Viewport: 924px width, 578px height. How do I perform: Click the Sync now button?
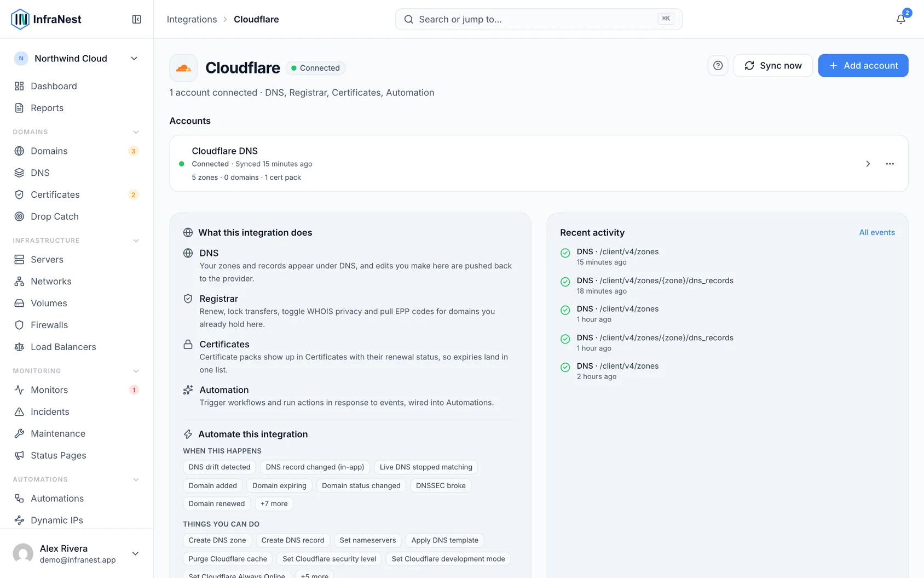pyautogui.click(x=773, y=66)
